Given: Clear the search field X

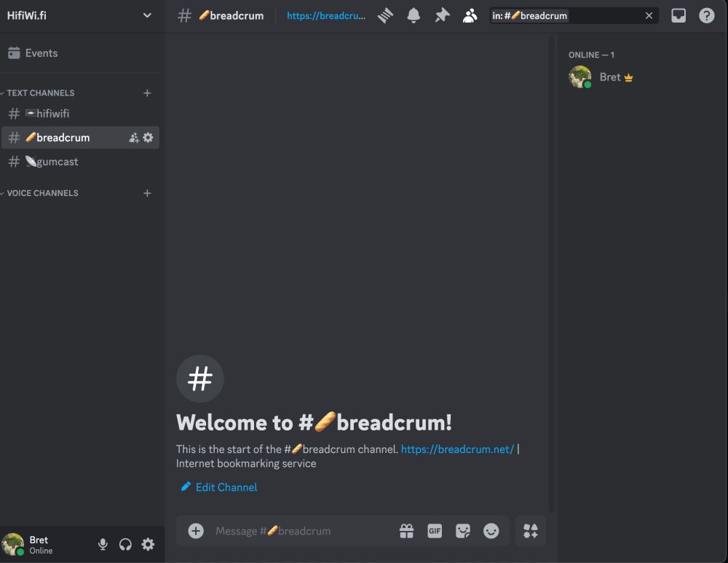Looking at the screenshot, I should tap(649, 16).
